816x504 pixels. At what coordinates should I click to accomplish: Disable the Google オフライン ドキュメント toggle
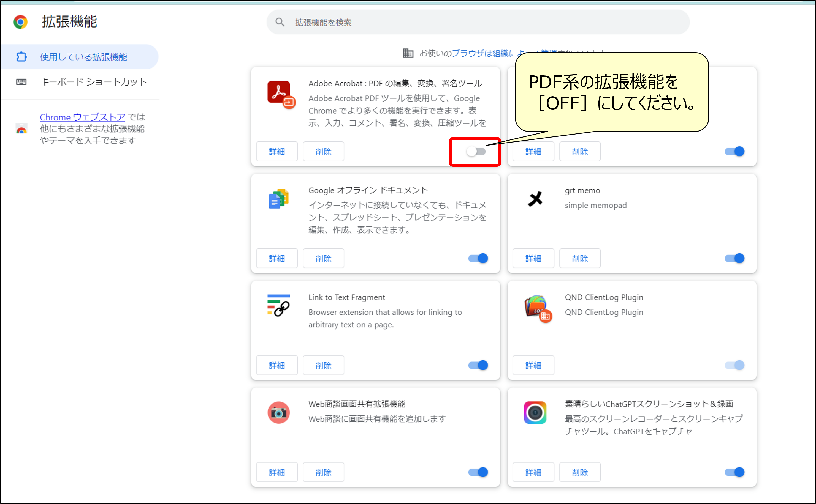coord(478,258)
